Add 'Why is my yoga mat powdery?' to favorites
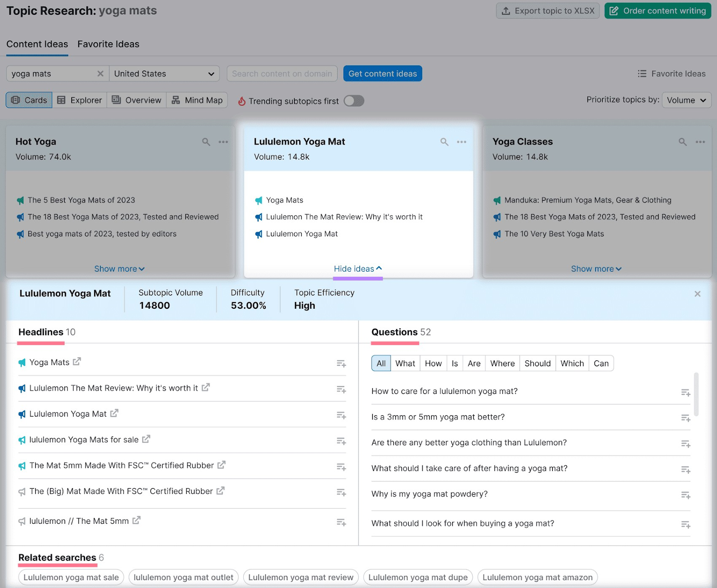 pyautogui.click(x=685, y=495)
